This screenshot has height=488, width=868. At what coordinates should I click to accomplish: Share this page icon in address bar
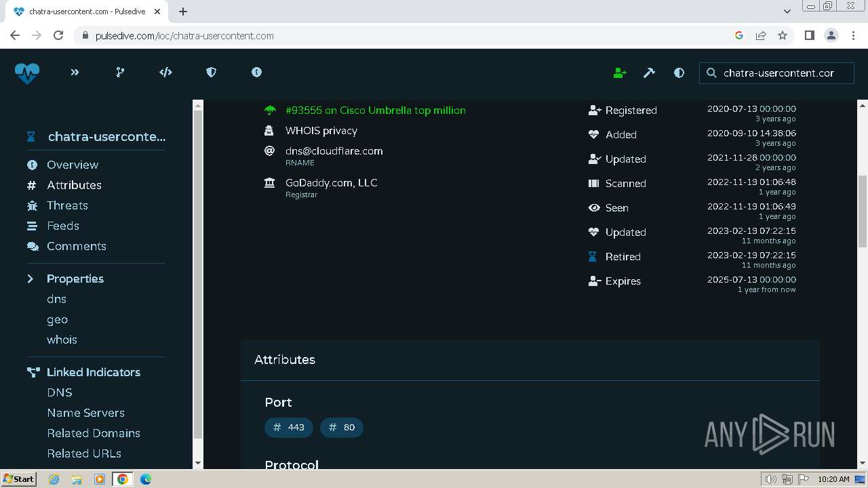761,35
